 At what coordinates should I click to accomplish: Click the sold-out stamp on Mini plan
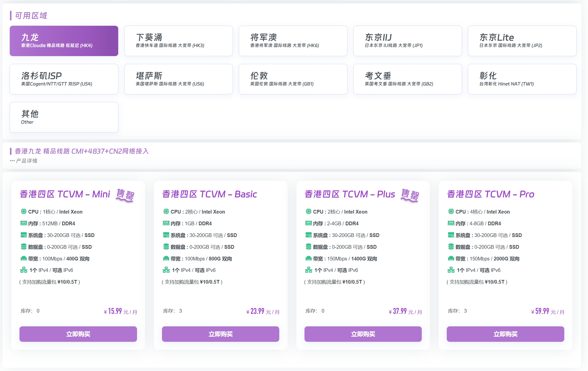[125, 195]
